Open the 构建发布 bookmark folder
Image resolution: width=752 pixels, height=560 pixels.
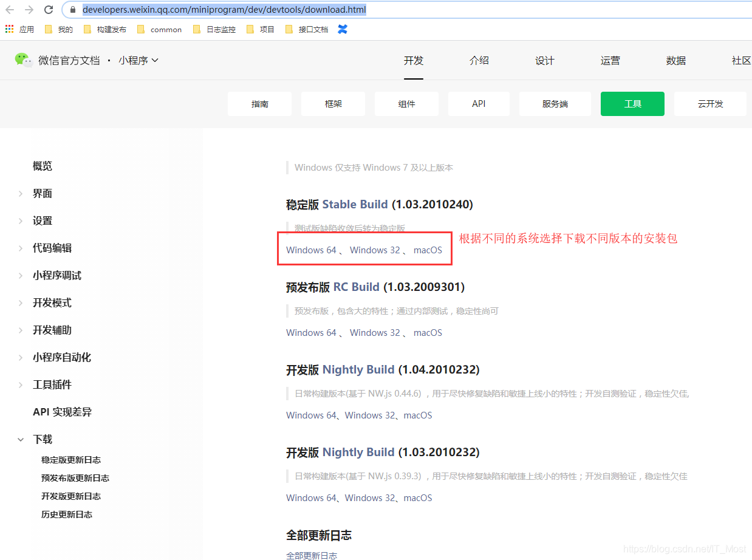(x=104, y=29)
